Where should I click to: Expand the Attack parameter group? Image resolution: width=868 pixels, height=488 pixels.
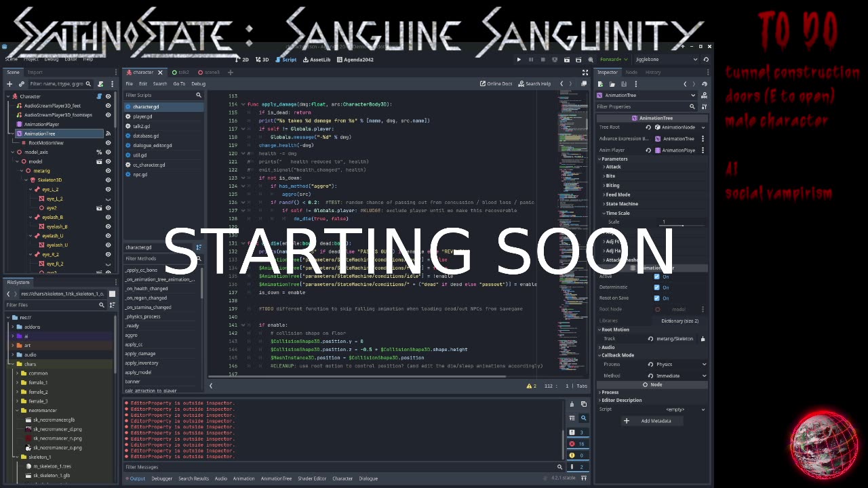point(613,167)
